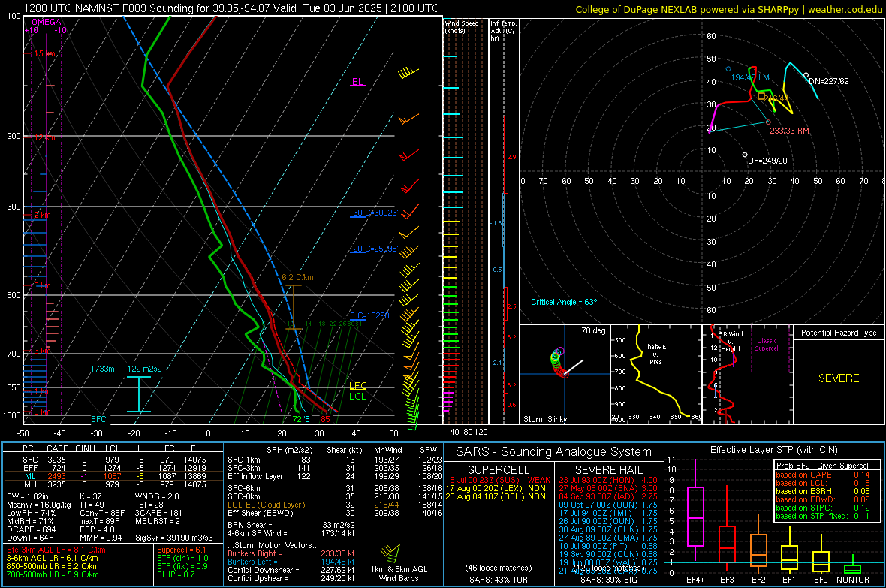This screenshot has height=588, width=886.
Task: Click the "SFC-1km" shear table row
Action: (x=335, y=460)
